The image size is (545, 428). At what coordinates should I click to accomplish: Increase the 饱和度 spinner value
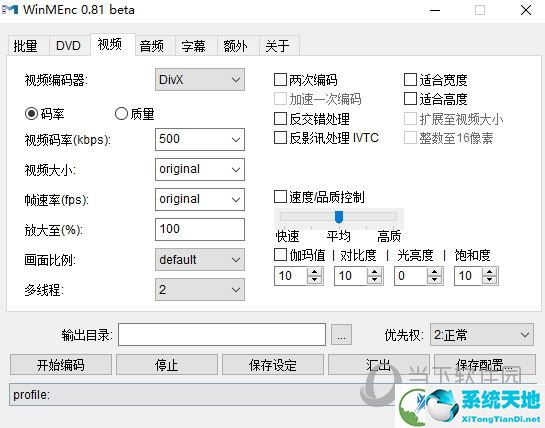(490, 272)
